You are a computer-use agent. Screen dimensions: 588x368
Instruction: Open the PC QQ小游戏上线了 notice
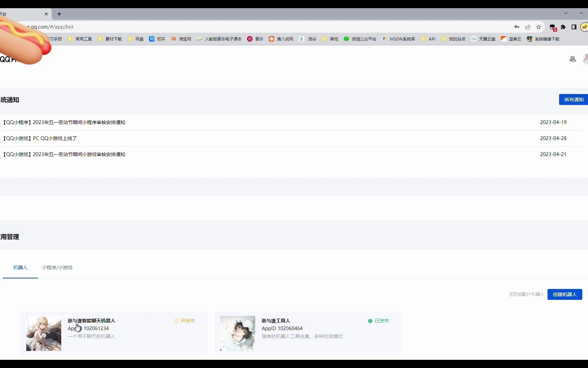(x=39, y=138)
